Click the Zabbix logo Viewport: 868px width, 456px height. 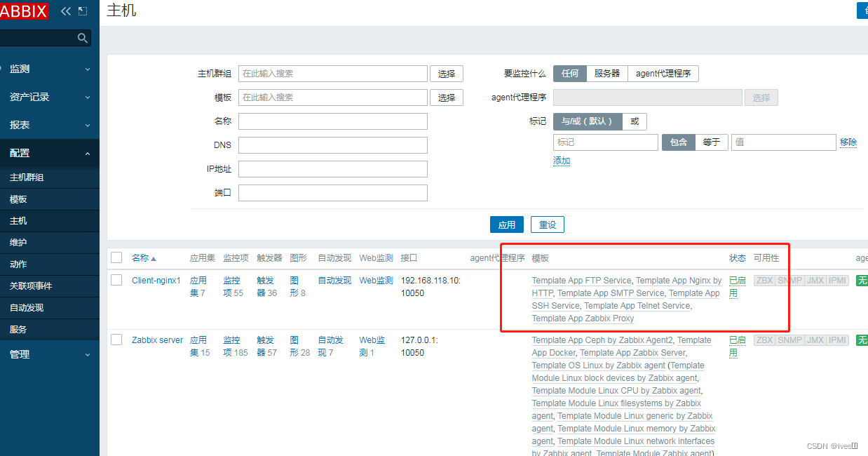click(24, 11)
